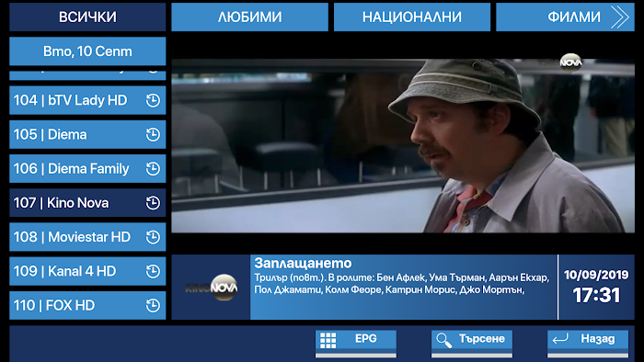Open catch-up history icon for 105 Diema
Image resolution: width=644 pixels, height=362 pixels.
pyautogui.click(x=153, y=134)
